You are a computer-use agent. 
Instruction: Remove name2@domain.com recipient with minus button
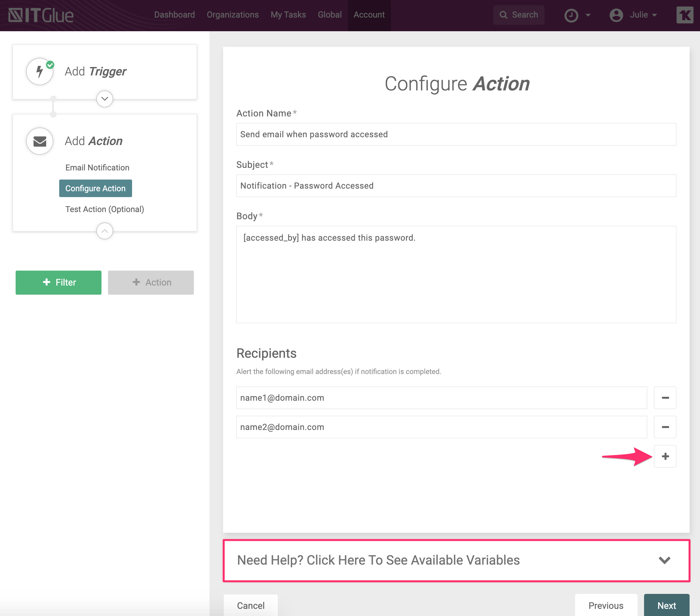pos(665,427)
